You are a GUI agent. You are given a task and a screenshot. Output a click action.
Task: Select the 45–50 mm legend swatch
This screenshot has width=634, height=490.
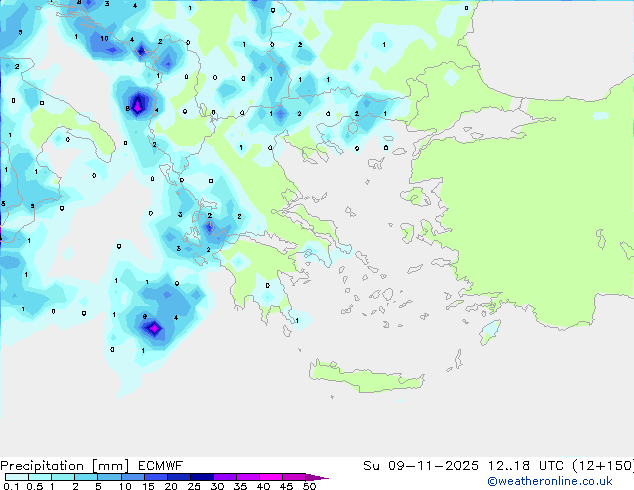pyautogui.click(x=294, y=477)
